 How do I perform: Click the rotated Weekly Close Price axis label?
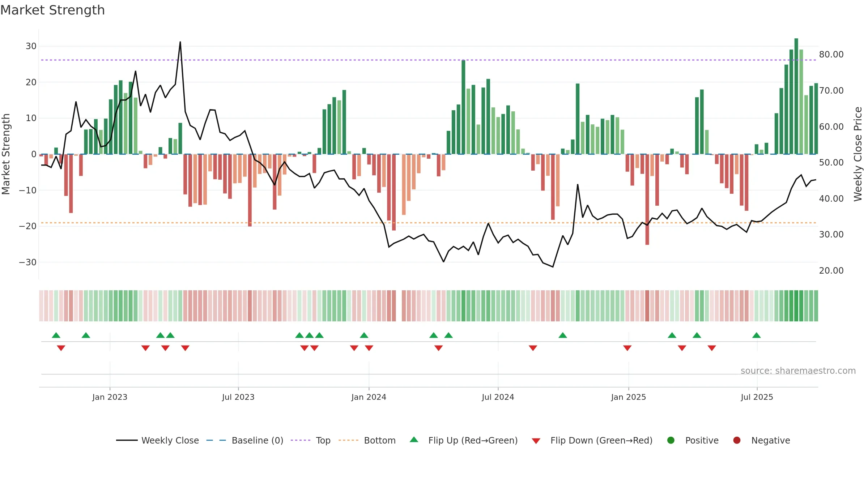pyautogui.click(x=858, y=154)
